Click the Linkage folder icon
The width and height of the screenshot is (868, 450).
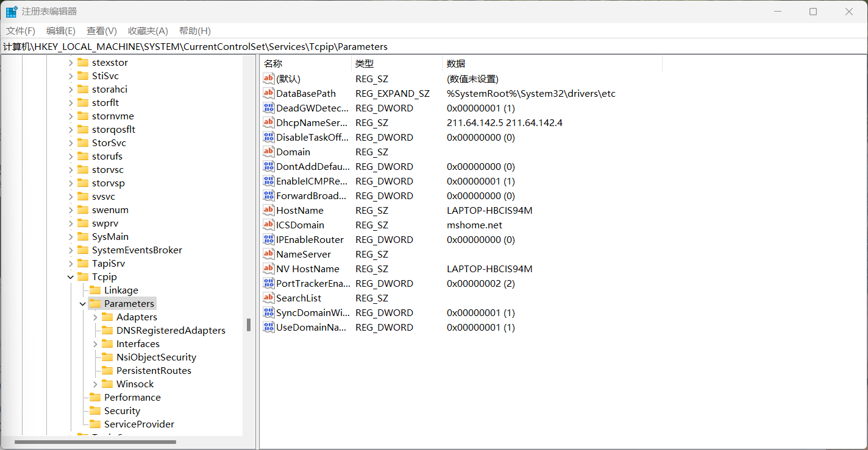95,290
